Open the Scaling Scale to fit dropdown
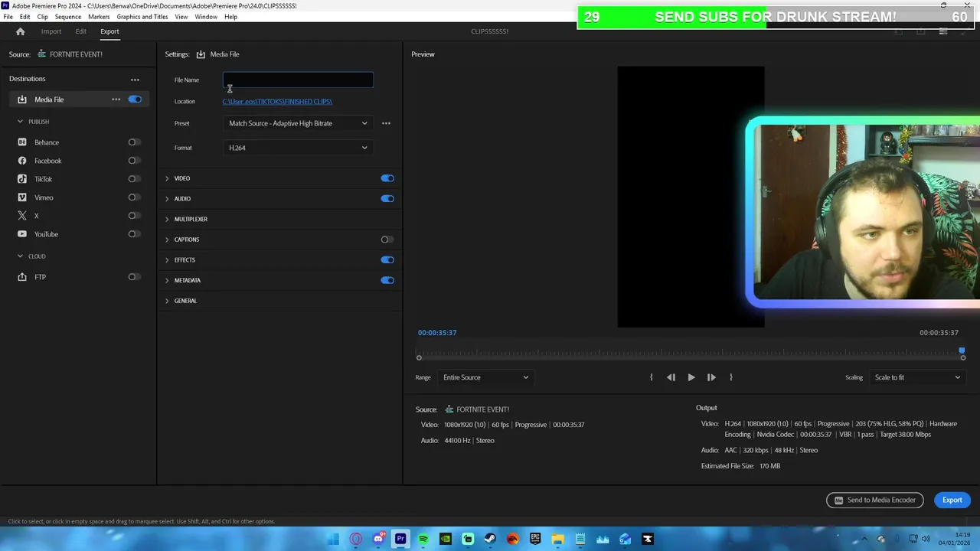 (916, 377)
